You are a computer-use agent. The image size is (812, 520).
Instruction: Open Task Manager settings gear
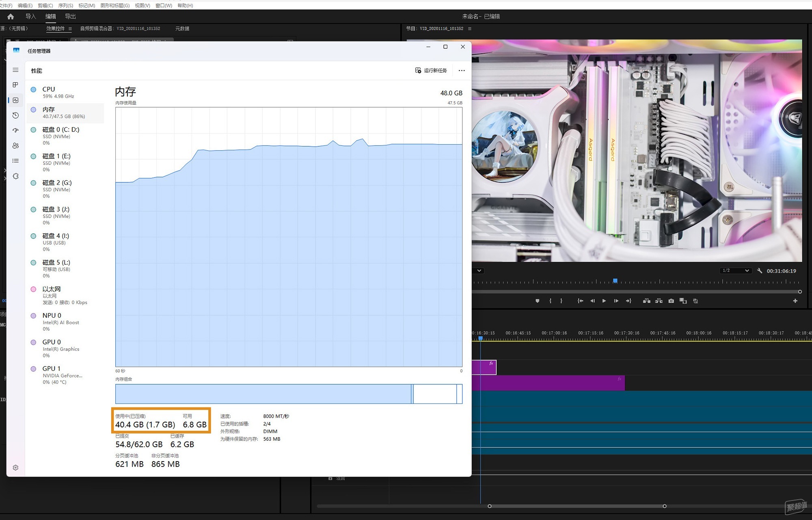[15, 468]
